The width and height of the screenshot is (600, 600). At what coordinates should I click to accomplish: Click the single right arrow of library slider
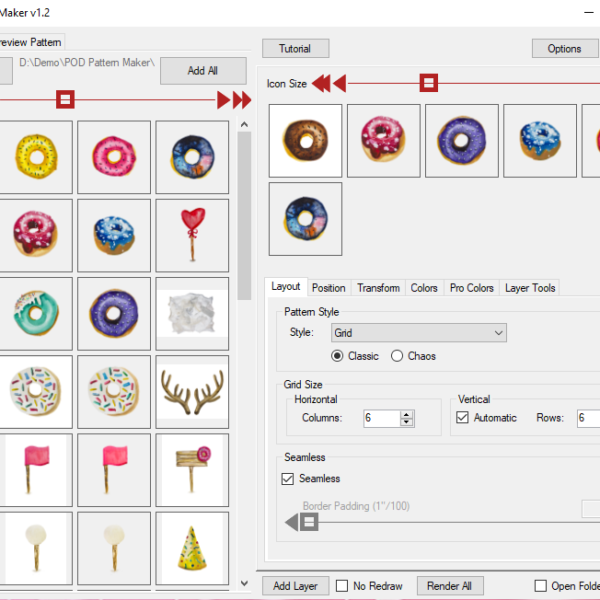click(223, 100)
